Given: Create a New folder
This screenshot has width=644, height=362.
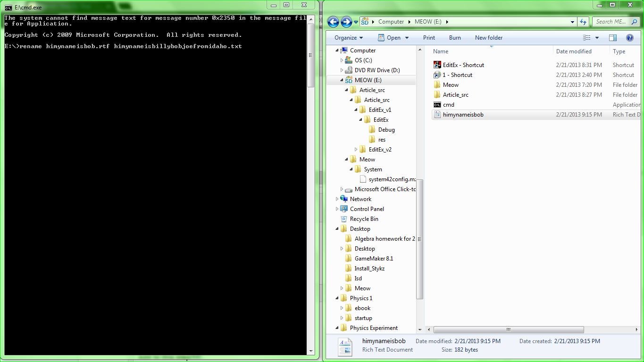Looking at the screenshot, I should click(x=488, y=38).
